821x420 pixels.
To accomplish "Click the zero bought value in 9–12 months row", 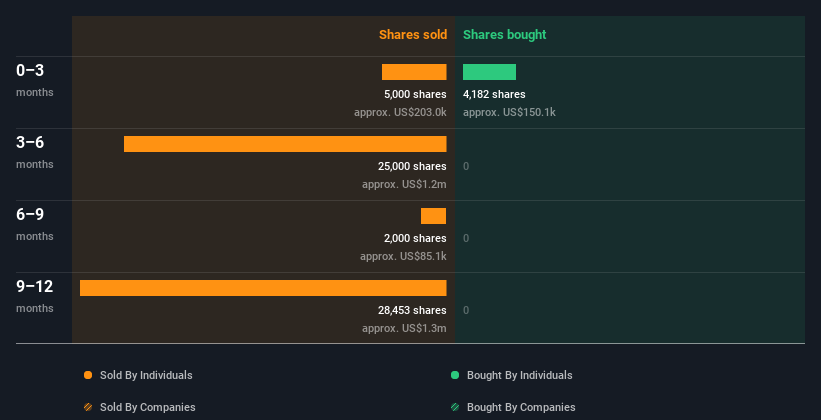I will tap(466, 311).
